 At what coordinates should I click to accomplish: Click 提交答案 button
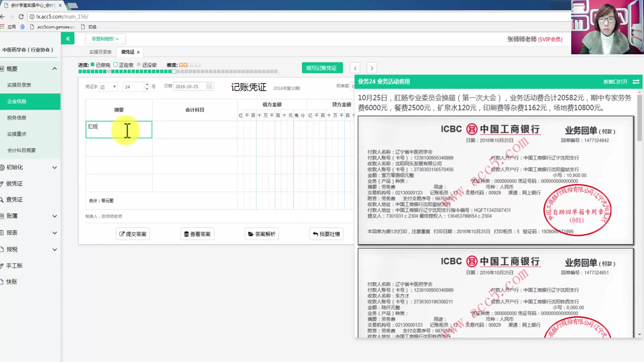coord(133,234)
